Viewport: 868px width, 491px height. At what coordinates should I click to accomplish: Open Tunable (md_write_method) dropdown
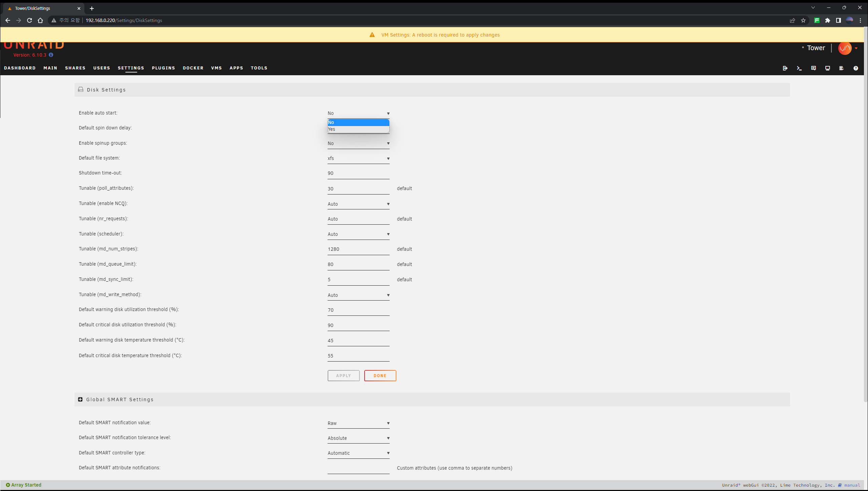(x=358, y=295)
